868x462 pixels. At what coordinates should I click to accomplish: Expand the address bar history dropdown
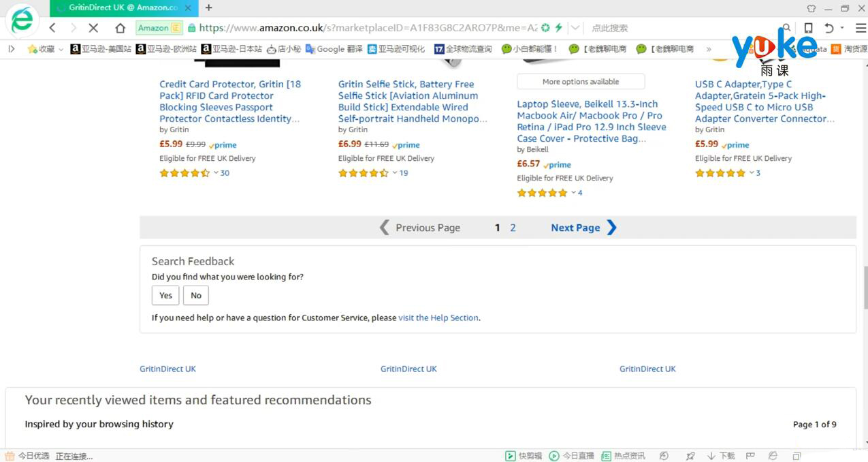point(575,28)
